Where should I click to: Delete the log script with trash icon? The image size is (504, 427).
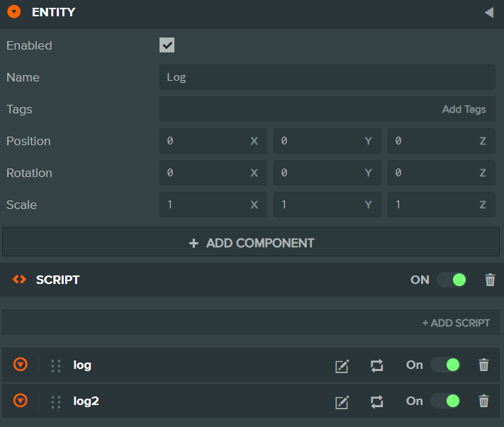point(483,365)
